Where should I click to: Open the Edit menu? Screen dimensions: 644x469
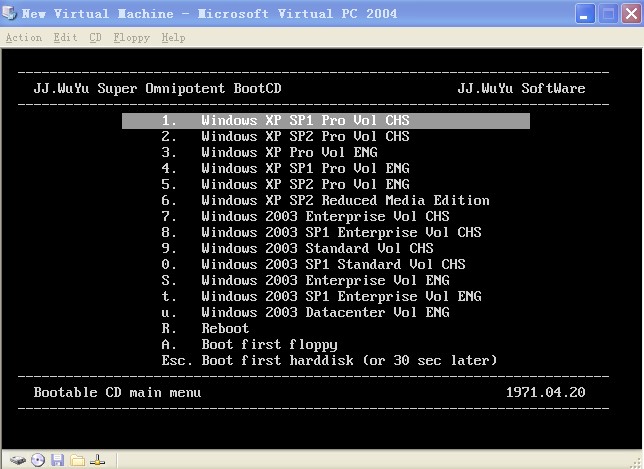click(65, 38)
